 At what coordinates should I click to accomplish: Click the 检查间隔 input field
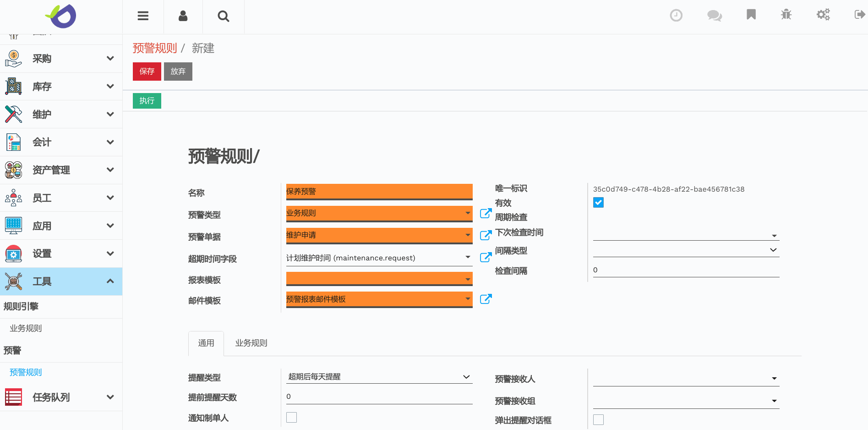tap(686, 270)
